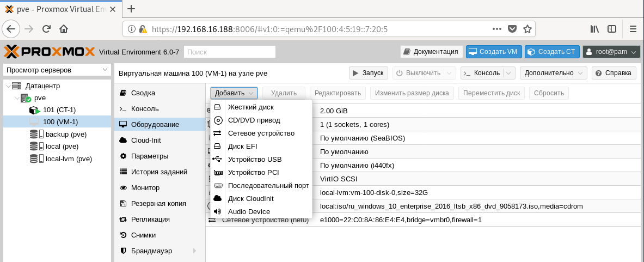Click Изменить размер диска button
Viewport: 644px width, 262px height.
click(412, 93)
